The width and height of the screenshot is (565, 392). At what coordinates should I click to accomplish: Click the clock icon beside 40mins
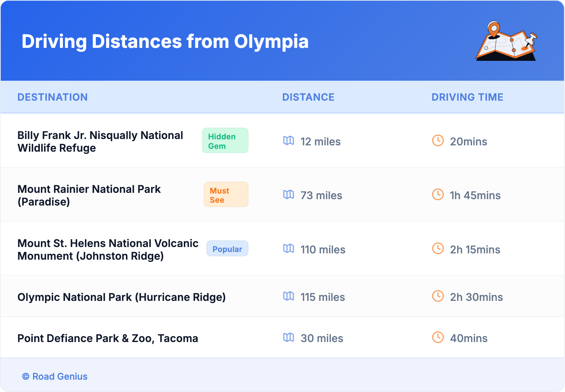click(438, 337)
